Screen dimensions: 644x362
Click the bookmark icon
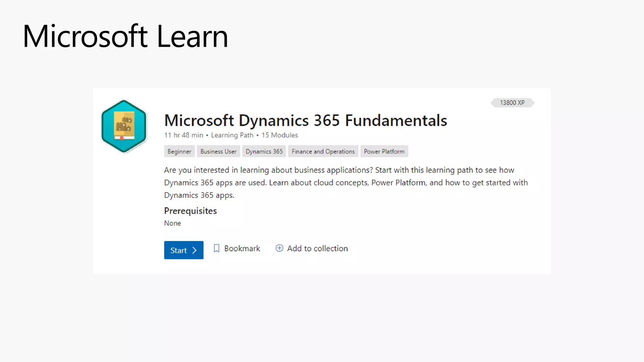pos(216,249)
